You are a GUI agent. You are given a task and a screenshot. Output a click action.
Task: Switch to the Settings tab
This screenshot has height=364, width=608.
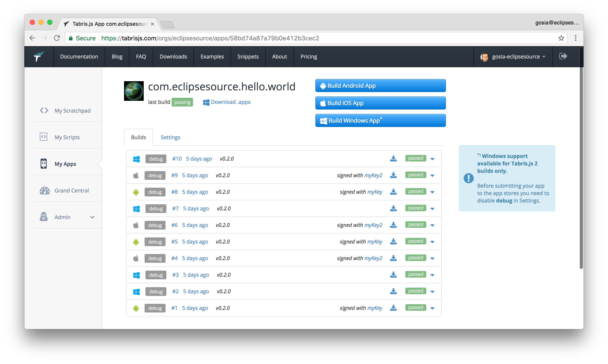170,137
